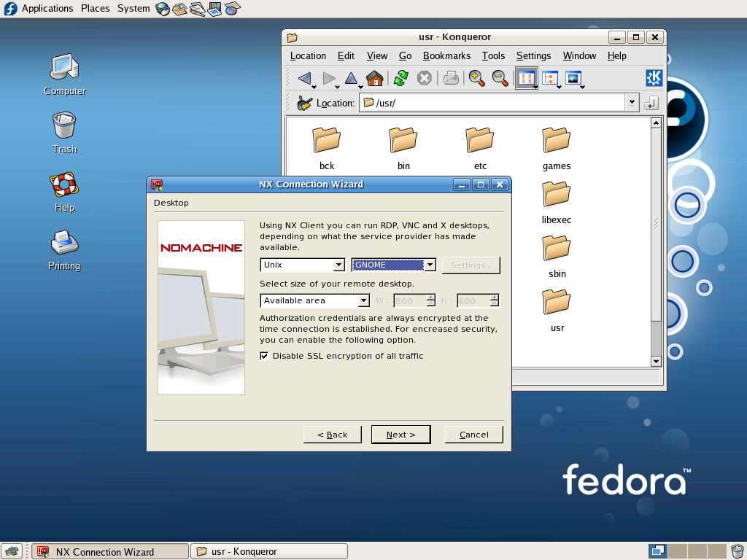The width and height of the screenshot is (747, 560).
Task: Open the sbin folder
Action: pos(557,257)
